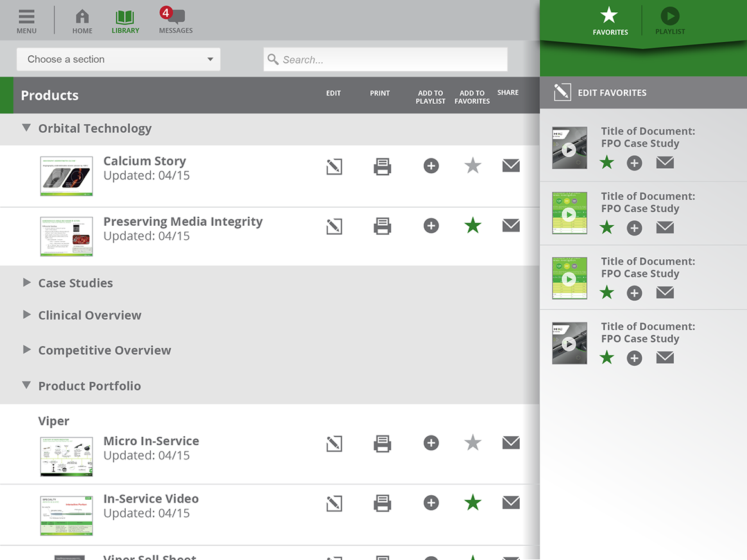Click the EDIT FAVORITES header

tap(606, 92)
